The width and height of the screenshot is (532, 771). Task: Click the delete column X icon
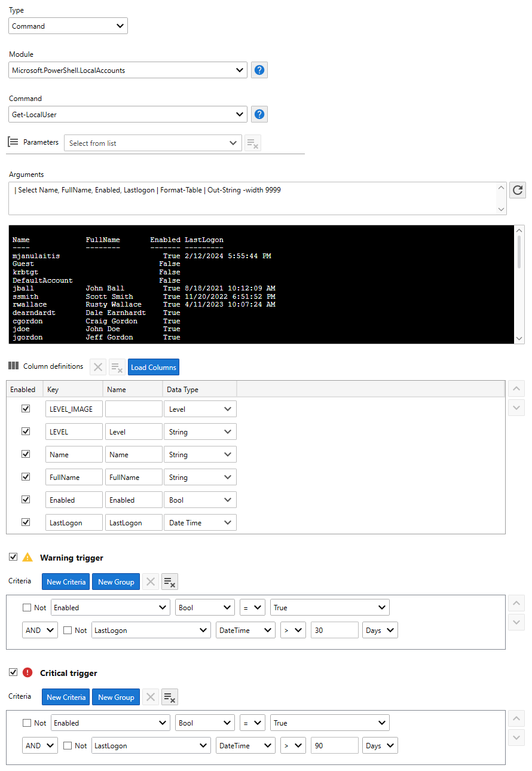click(x=98, y=367)
